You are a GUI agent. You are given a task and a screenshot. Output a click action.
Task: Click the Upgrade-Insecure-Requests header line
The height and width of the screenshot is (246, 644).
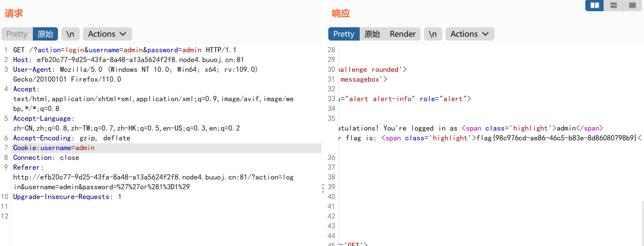67,197
